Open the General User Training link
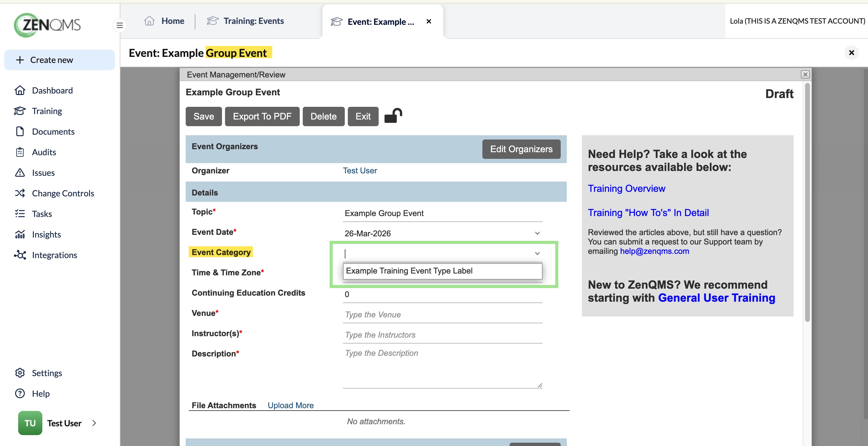Screen dimensions: 868x446 [x=716, y=298]
